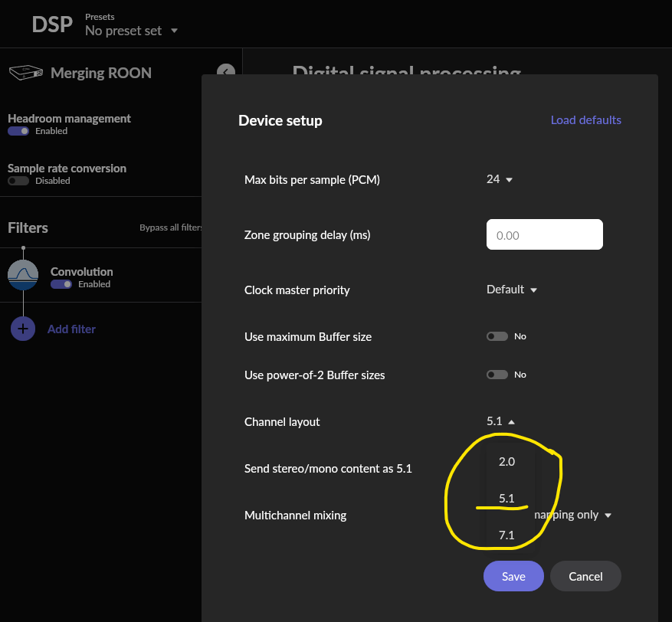Viewport: 672px width, 622px height.
Task: Select 5.1 option in channel layout list
Action: pyautogui.click(x=506, y=498)
